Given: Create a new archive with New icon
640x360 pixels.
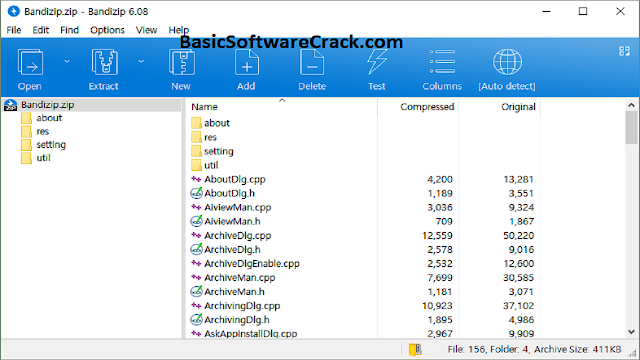Looking at the screenshot, I should coord(181,62).
